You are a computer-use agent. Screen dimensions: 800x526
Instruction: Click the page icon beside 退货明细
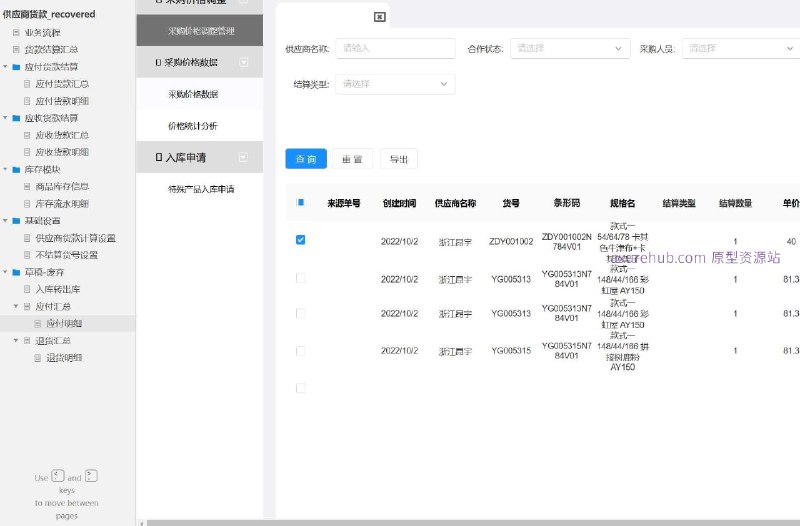click(x=37, y=358)
